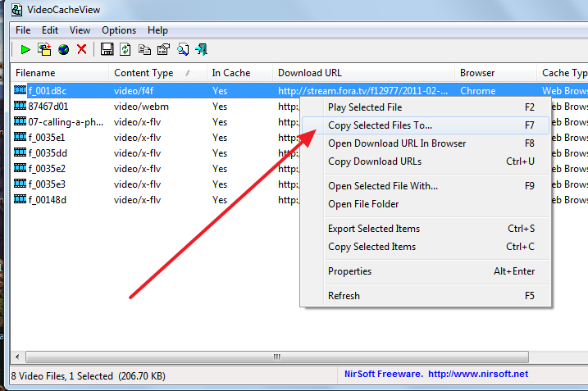Sort by the Content Type column header
This screenshot has height=391, width=588.
pos(158,73)
